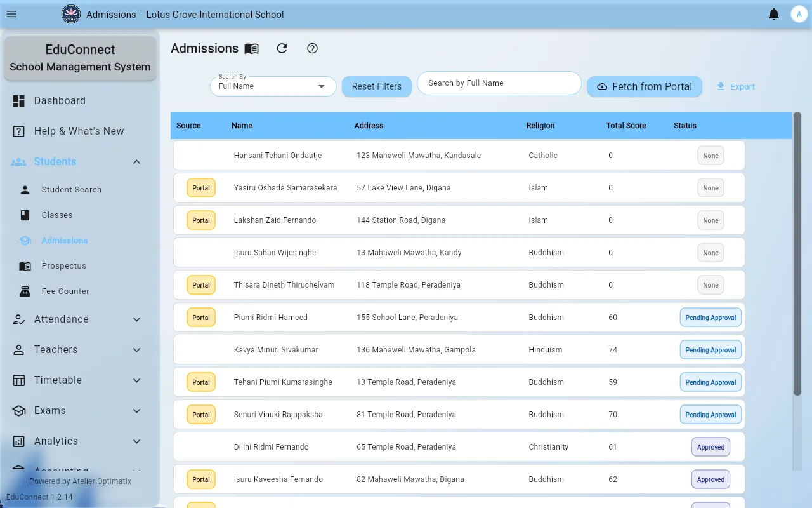Open the admissions guide book icon

(252, 48)
